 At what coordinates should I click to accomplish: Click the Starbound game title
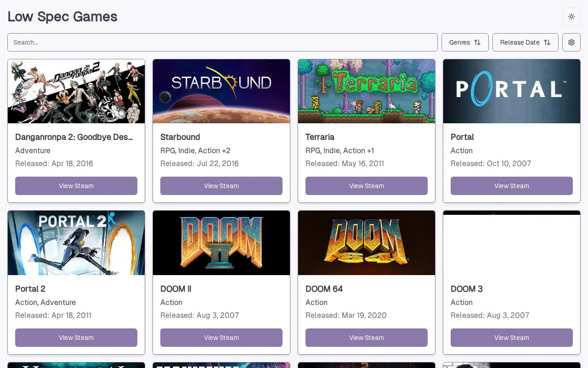coord(180,137)
